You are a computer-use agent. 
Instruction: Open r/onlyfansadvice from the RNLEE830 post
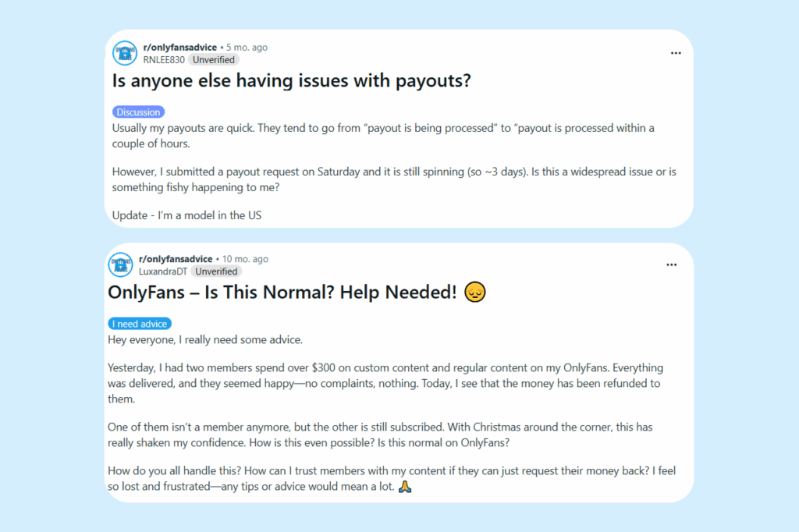tap(180, 48)
